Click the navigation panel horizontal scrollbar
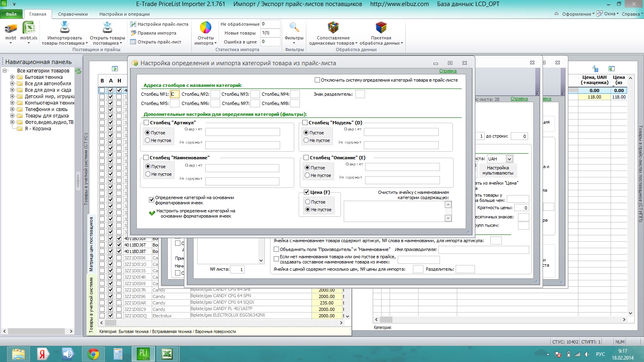The width and height of the screenshot is (644, 362). (x=37, y=331)
